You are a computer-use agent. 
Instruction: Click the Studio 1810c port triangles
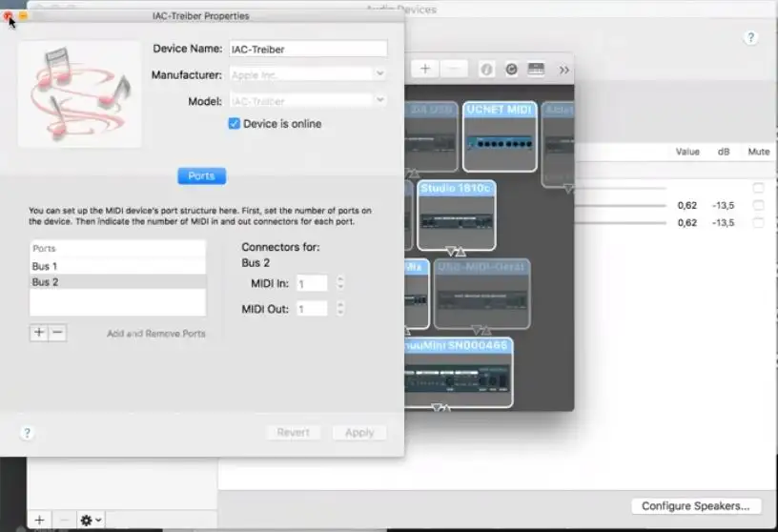[x=456, y=252]
